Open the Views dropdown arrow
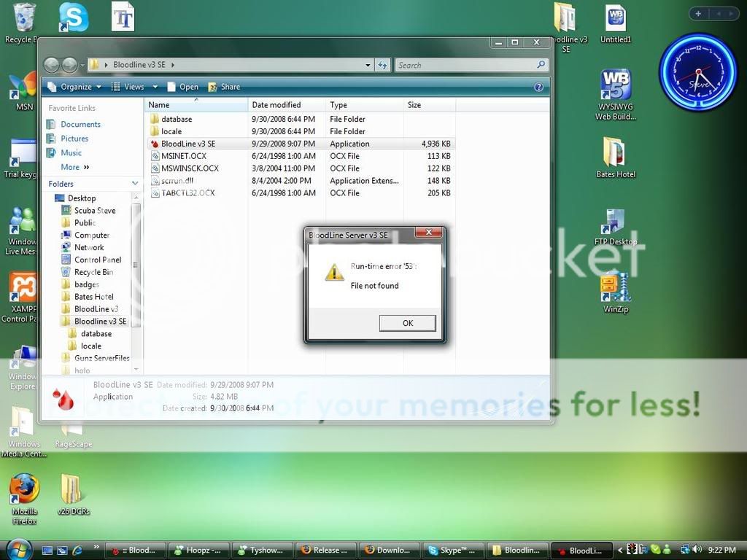 coord(155,87)
